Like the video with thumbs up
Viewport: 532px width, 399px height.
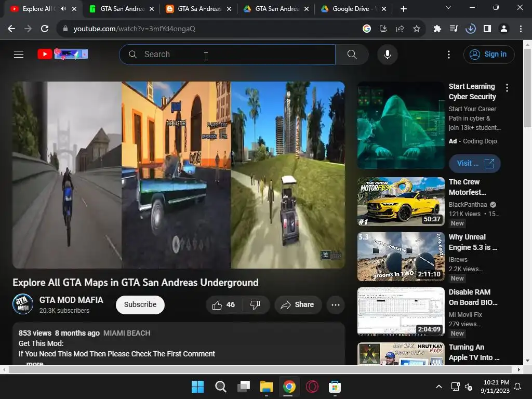point(223,304)
